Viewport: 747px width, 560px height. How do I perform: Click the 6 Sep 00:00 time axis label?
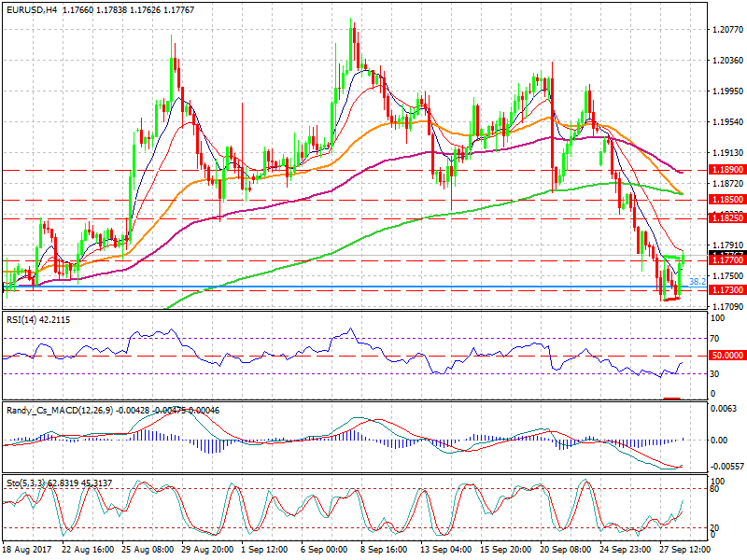point(327,552)
